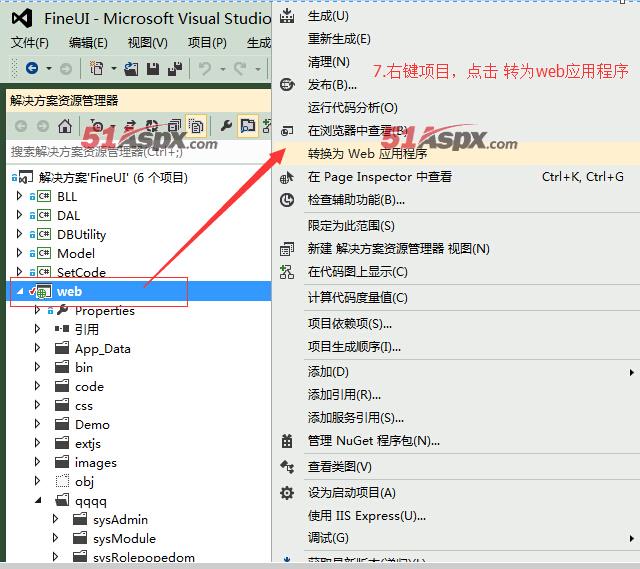Select the 引用 references node

[x=87, y=329]
